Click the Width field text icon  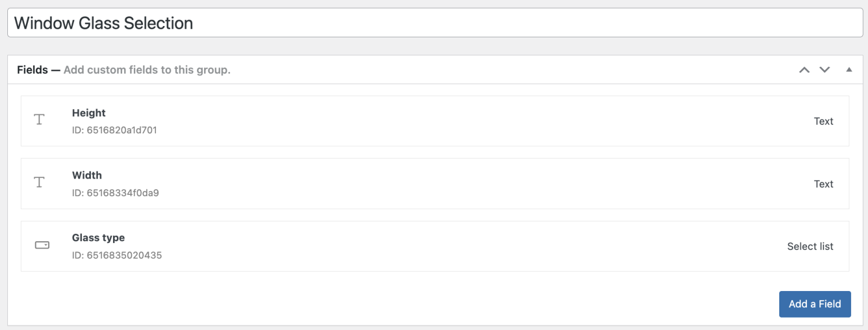pos(40,182)
